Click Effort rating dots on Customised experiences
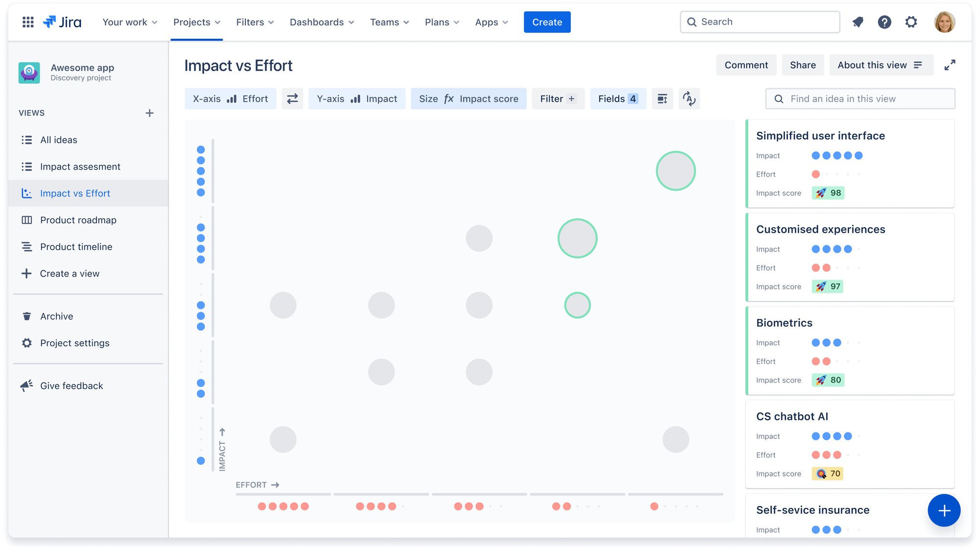Image resolution: width=980 pixels, height=551 pixels. 837,268
